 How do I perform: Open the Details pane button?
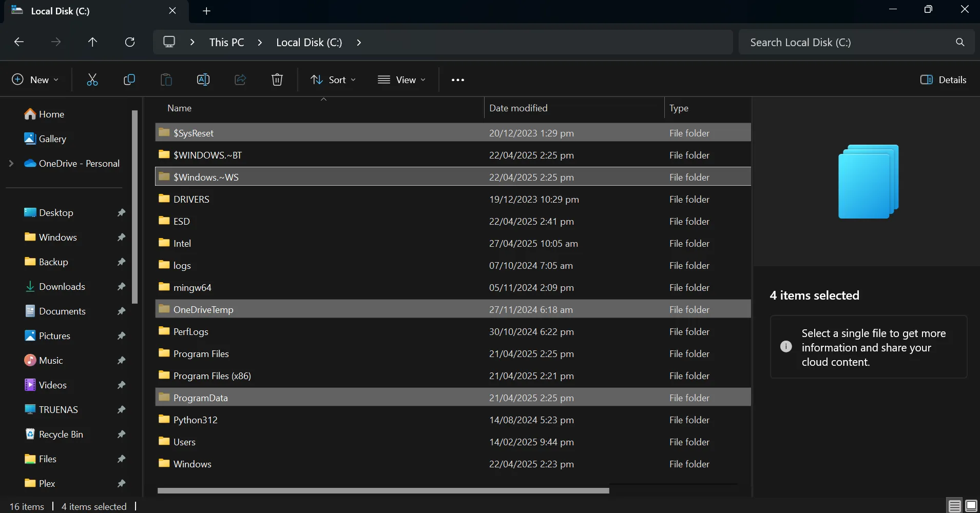click(x=944, y=80)
